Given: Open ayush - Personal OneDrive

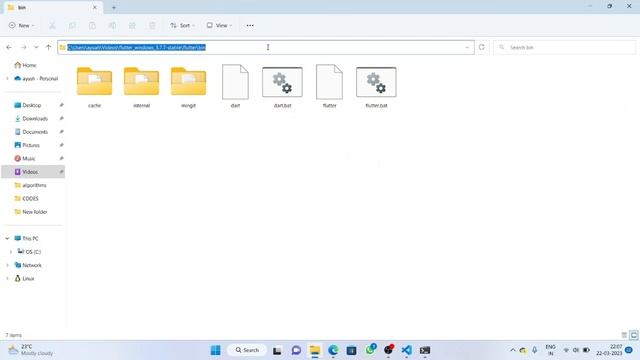Looking at the screenshot, I should click(x=36, y=78).
